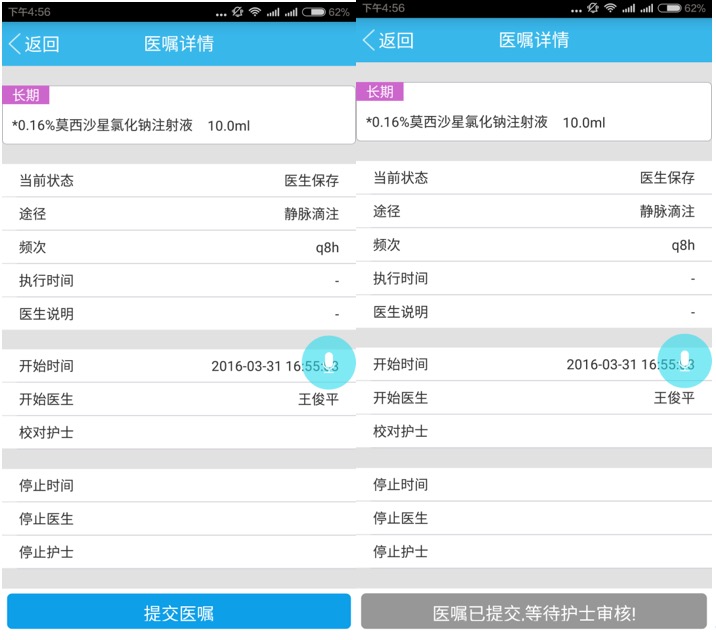This screenshot has width=716, height=640.
Task: Click the battery icon in the right status bar
Action: point(670,9)
